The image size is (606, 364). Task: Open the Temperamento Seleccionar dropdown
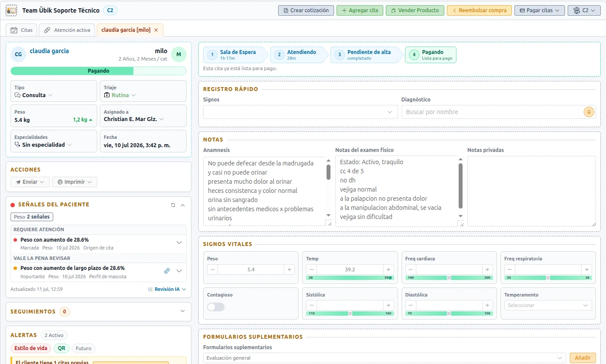[548, 305]
